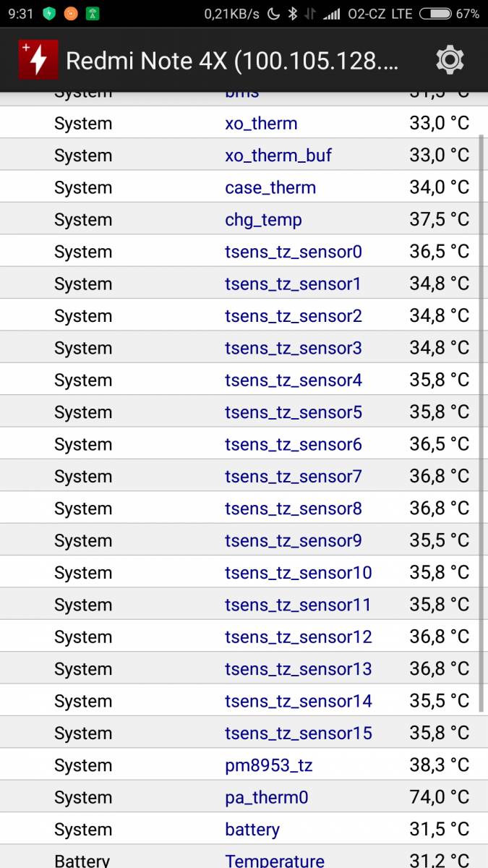Open the case_therm sensor entry
The width and height of the screenshot is (488, 868).
pyautogui.click(x=270, y=188)
